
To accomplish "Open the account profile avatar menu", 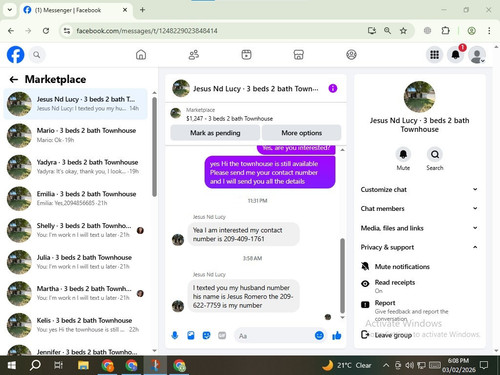I will (x=477, y=55).
